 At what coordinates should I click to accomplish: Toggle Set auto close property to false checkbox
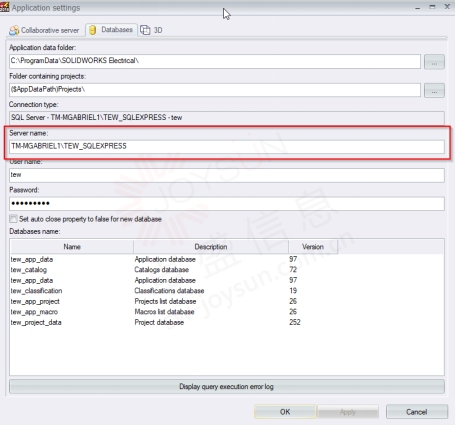coord(13,219)
